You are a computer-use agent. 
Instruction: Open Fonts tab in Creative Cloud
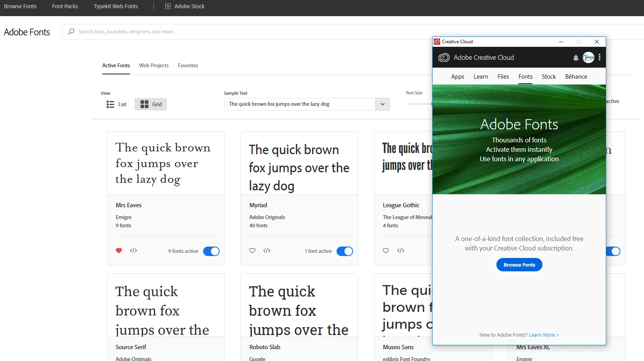tap(526, 77)
